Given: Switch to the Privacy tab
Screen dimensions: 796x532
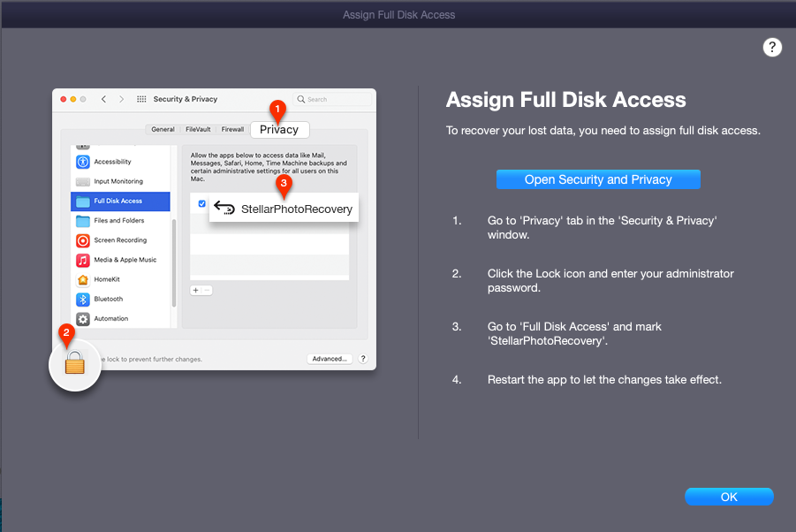Looking at the screenshot, I should (x=279, y=129).
